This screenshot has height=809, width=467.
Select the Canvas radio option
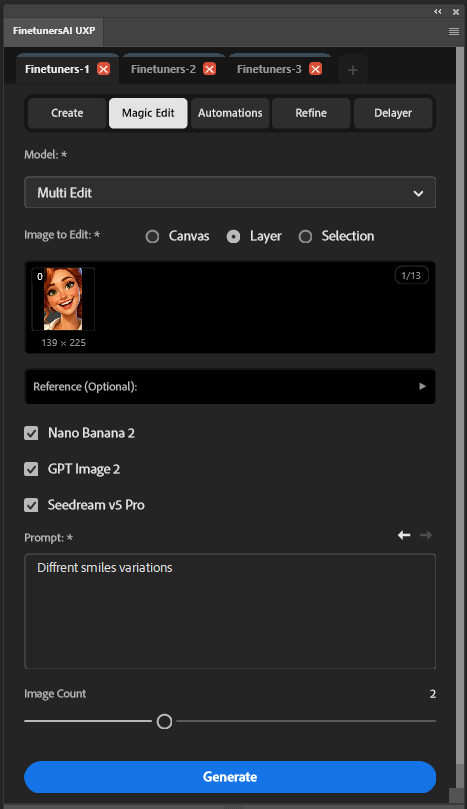152,236
